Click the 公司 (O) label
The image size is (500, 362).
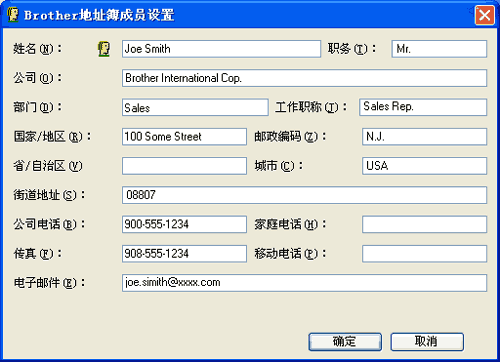tap(38, 78)
